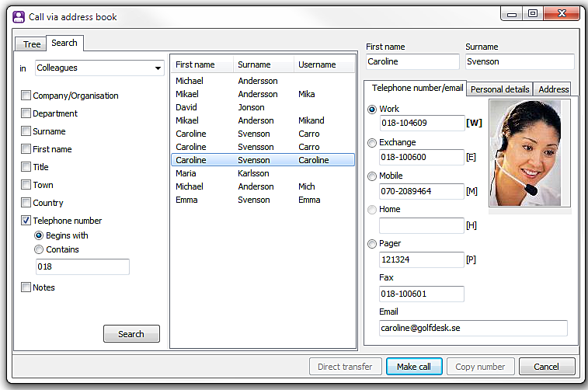588x390 pixels.
Task: Click the Direct transfer button
Action: pos(346,367)
